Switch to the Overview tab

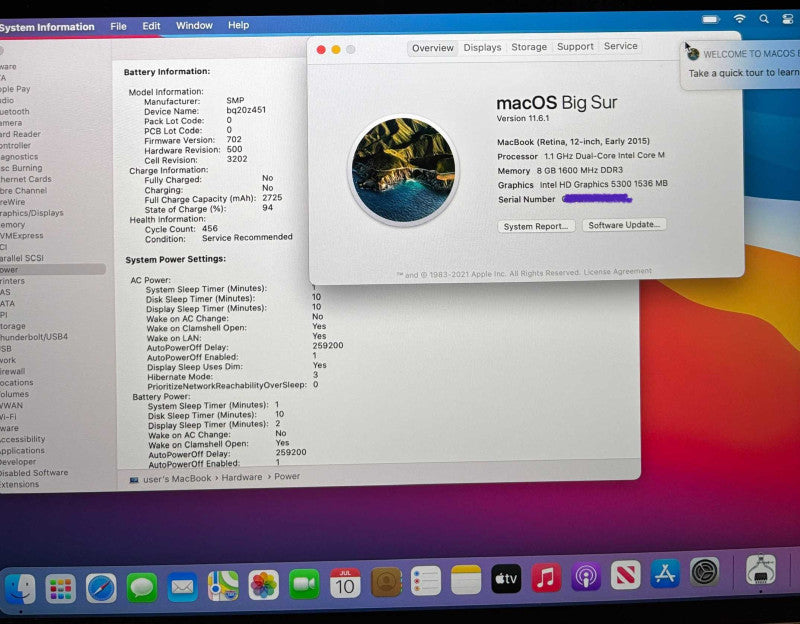(x=433, y=48)
